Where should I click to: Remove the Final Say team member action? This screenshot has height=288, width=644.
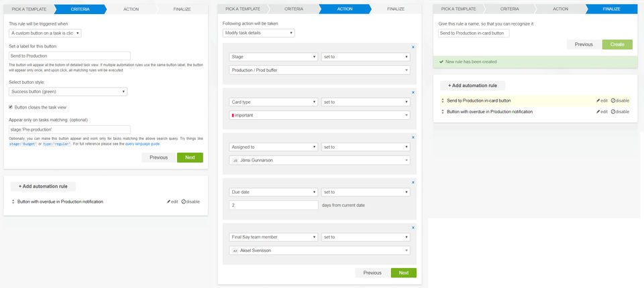(x=413, y=227)
